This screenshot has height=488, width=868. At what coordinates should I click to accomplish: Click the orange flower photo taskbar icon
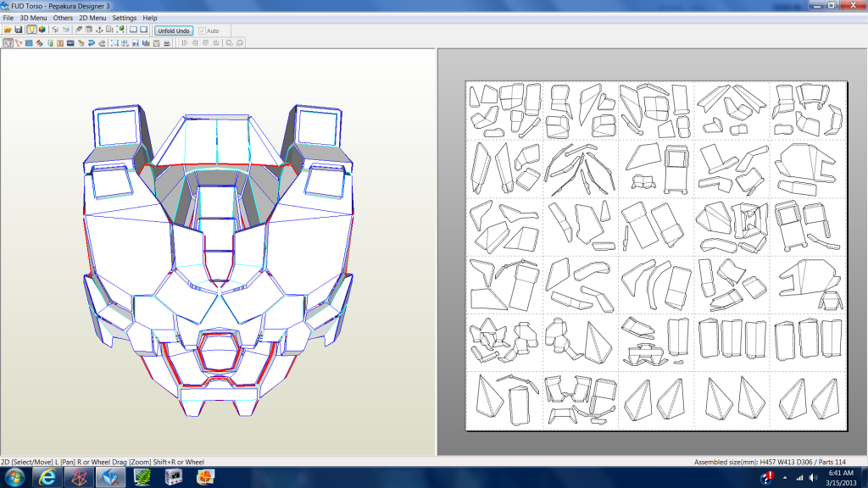point(205,477)
